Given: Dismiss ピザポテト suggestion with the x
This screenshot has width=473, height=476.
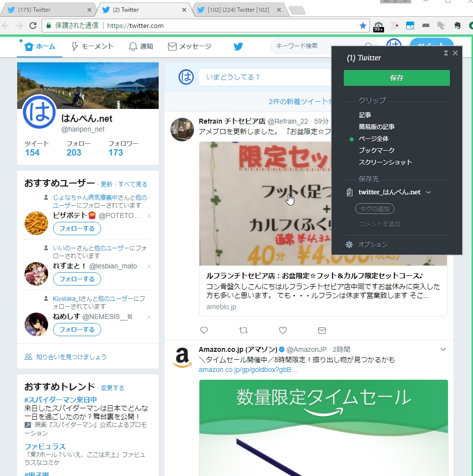Looking at the screenshot, I should point(149,216).
